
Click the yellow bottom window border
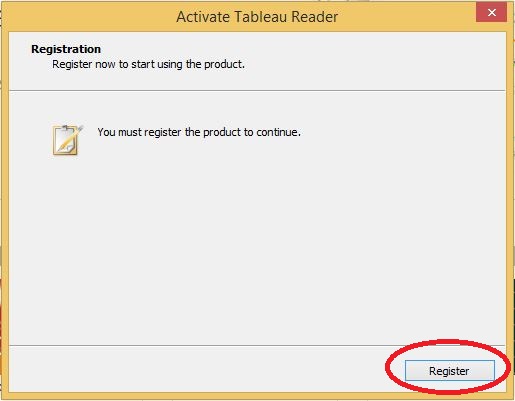point(257,396)
